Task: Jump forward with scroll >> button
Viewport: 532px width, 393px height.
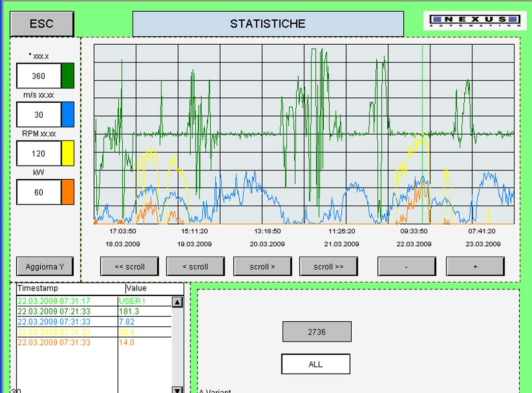Action: click(328, 267)
